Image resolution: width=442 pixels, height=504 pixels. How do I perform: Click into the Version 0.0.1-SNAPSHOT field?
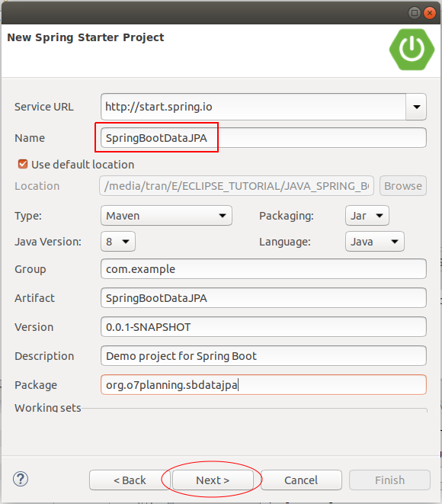[264, 327]
